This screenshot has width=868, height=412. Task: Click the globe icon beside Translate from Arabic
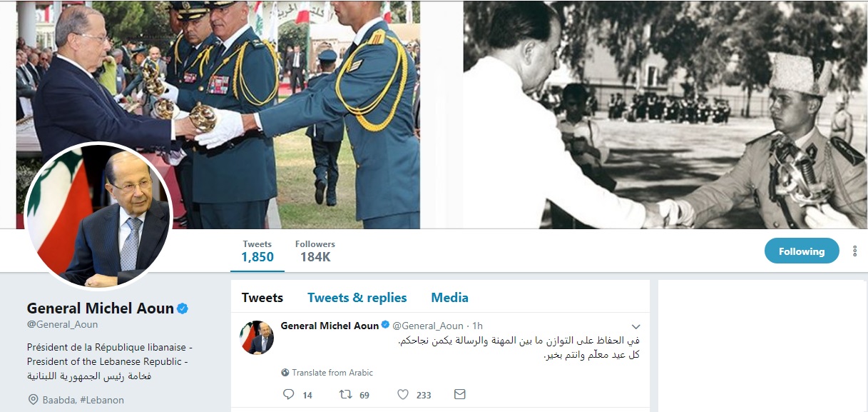(285, 373)
